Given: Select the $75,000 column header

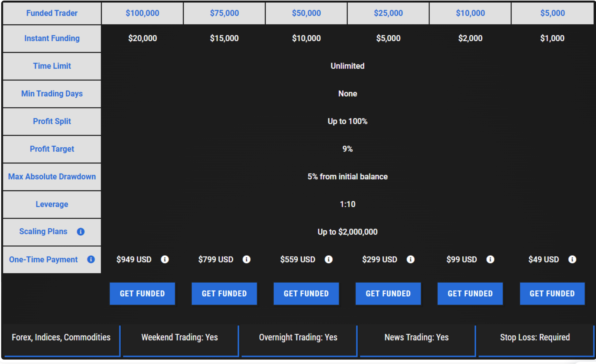Looking at the screenshot, I should 224,13.
